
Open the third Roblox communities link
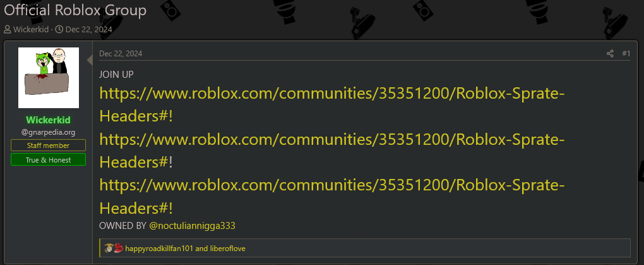(332, 197)
